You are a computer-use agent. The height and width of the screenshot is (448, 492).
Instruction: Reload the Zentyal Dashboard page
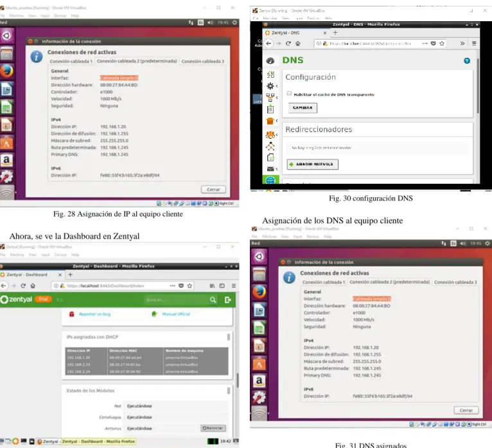click(23, 285)
